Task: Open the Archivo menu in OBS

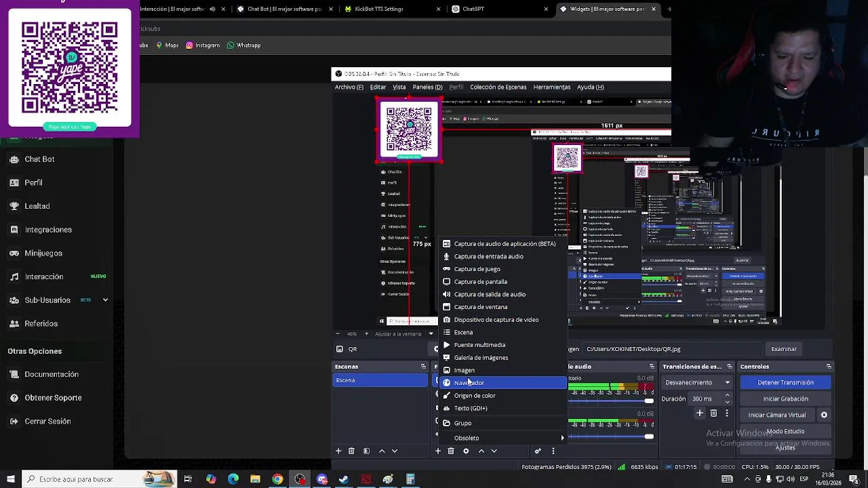Action: click(349, 87)
